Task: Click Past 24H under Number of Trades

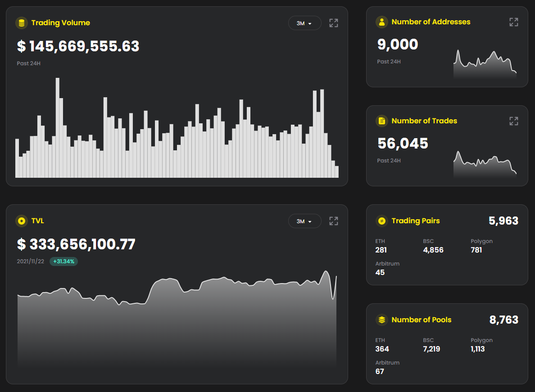Action: coord(389,161)
